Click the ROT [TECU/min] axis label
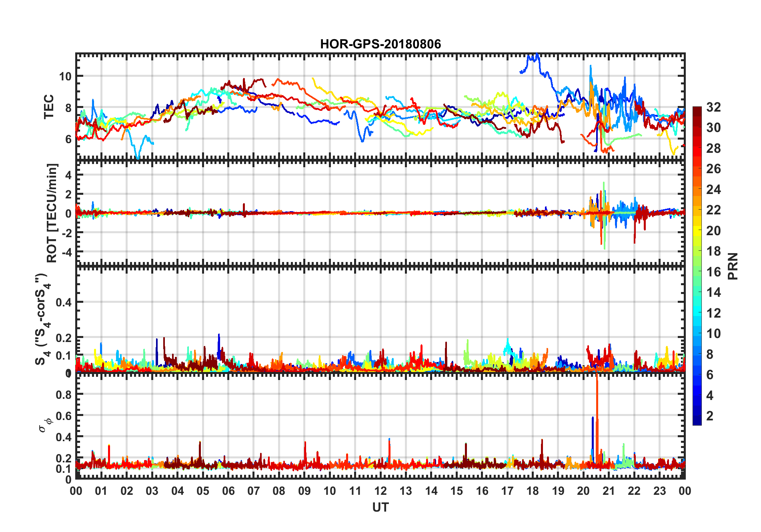Image resolution: width=761 pixels, height=532 pixels. coord(52,213)
